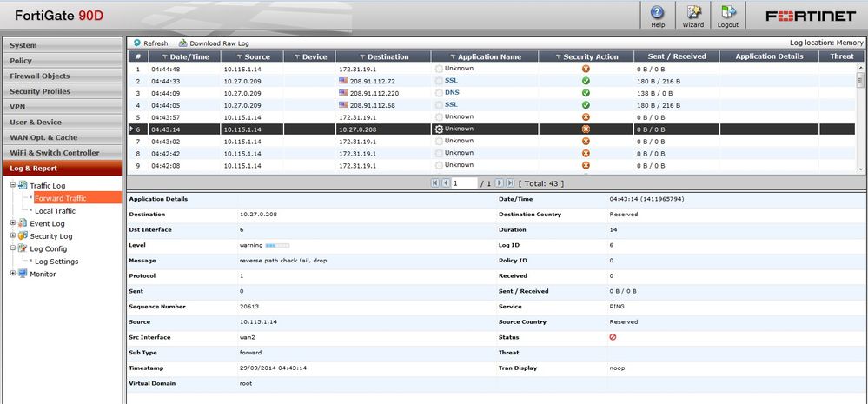Go to the next log page
The width and height of the screenshot is (868, 404).
[x=499, y=182]
